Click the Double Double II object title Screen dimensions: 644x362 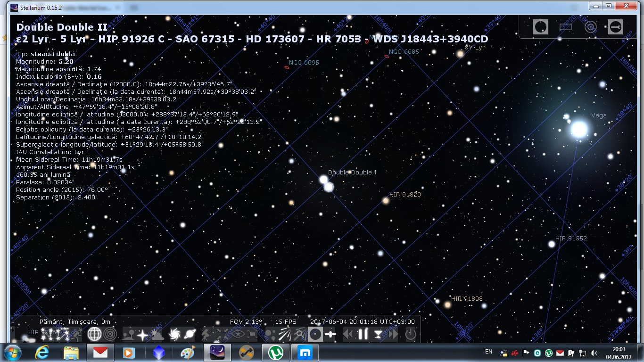coord(62,27)
